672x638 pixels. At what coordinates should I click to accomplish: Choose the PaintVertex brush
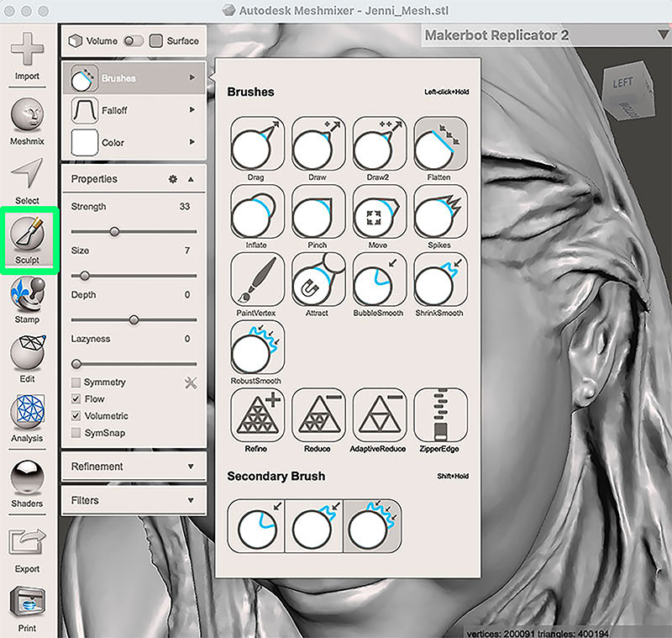[x=257, y=279]
